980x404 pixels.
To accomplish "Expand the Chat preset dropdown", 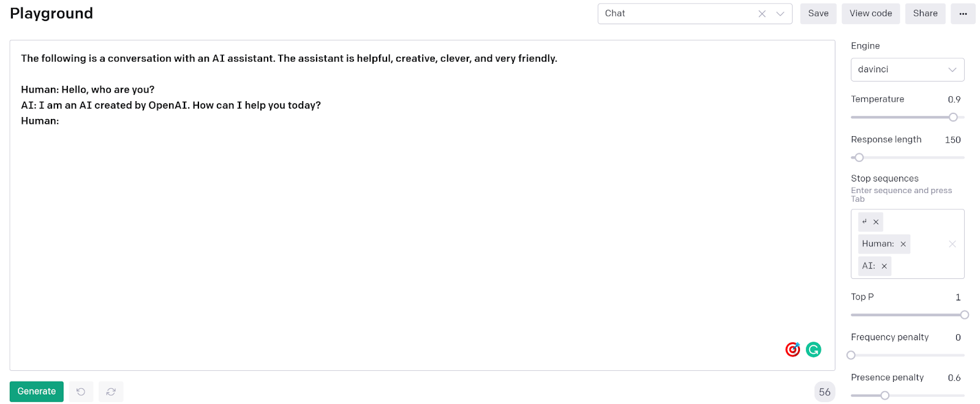I will (x=779, y=13).
